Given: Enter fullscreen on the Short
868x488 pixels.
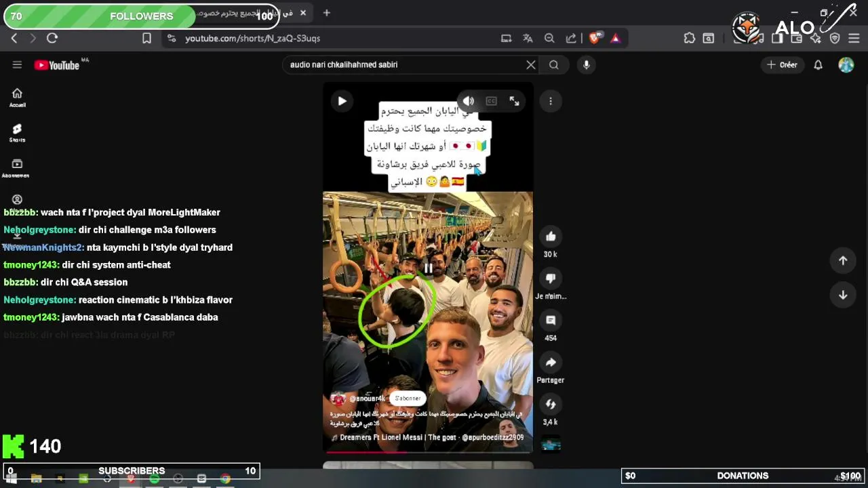Looking at the screenshot, I should [514, 101].
